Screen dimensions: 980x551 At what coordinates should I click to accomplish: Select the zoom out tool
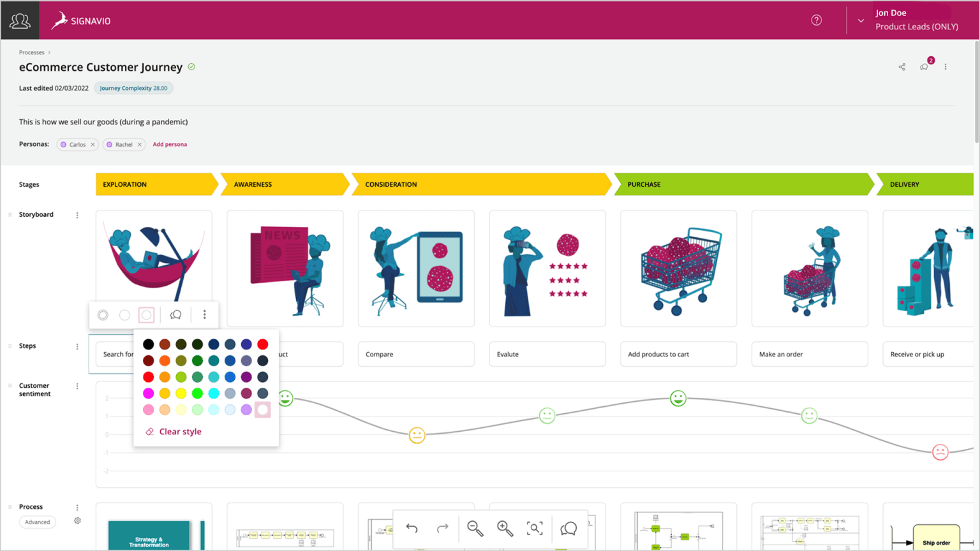475,529
